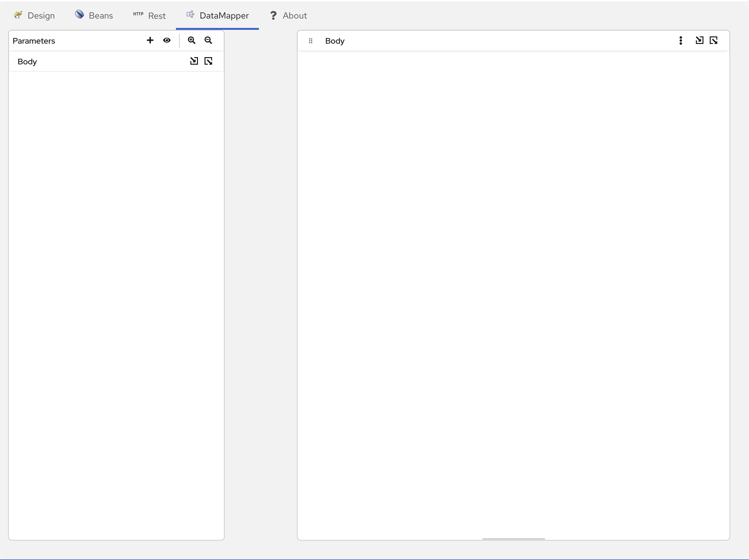Click the Camel icon beside Design
The image size is (749, 560).
[x=18, y=15]
